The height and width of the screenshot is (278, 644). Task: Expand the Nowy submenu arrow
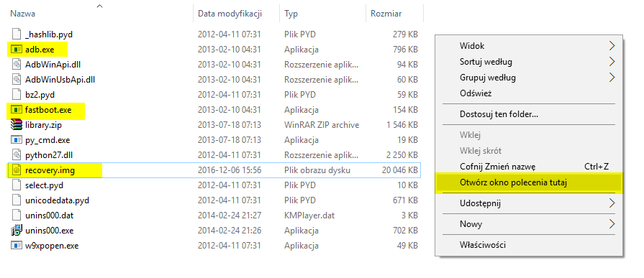click(x=612, y=224)
